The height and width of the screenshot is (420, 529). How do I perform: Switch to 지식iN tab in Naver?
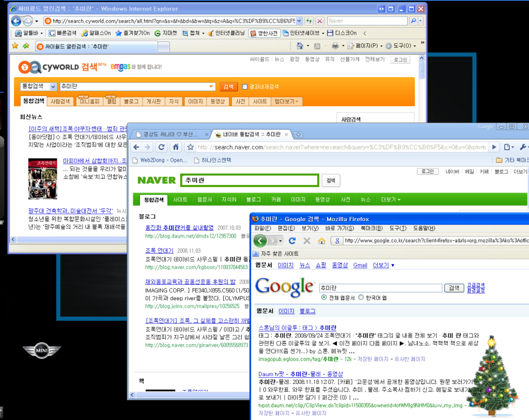pos(229,200)
